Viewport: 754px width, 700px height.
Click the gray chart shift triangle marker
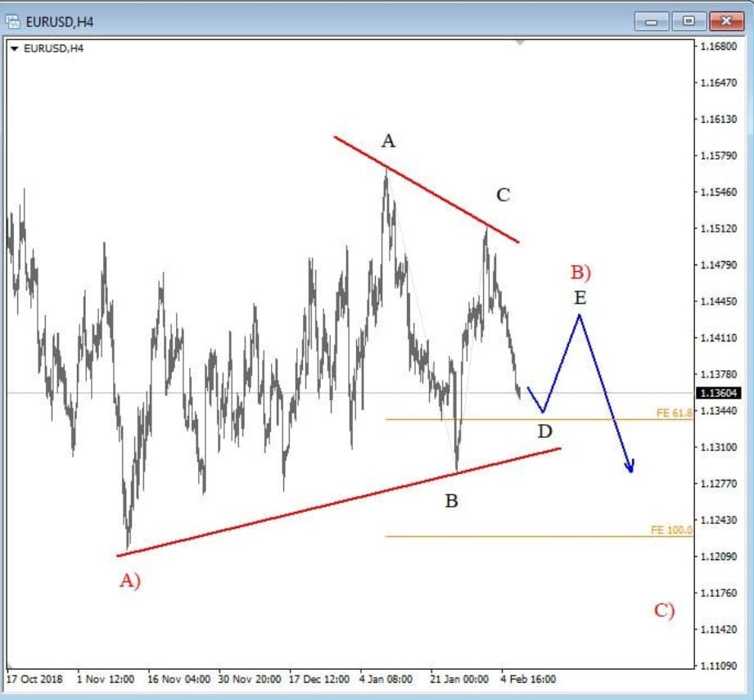pyautogui.click(x=520, y=42)
